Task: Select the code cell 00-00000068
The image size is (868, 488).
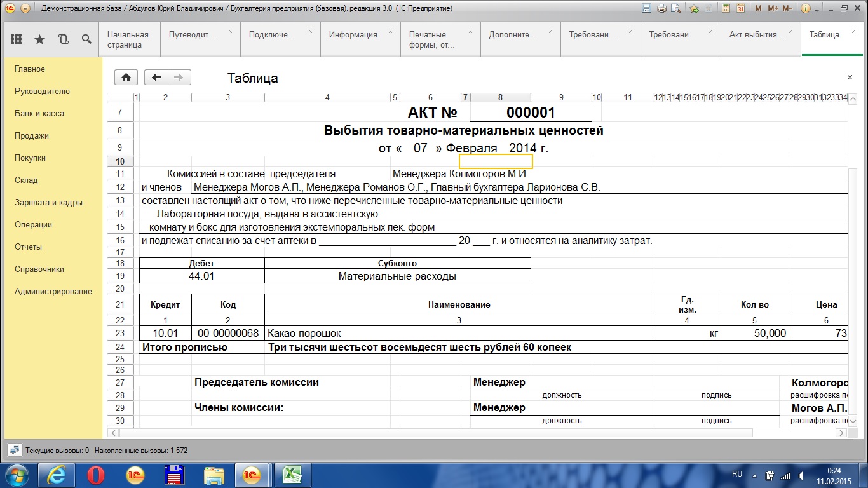Action: pos(228,333)
